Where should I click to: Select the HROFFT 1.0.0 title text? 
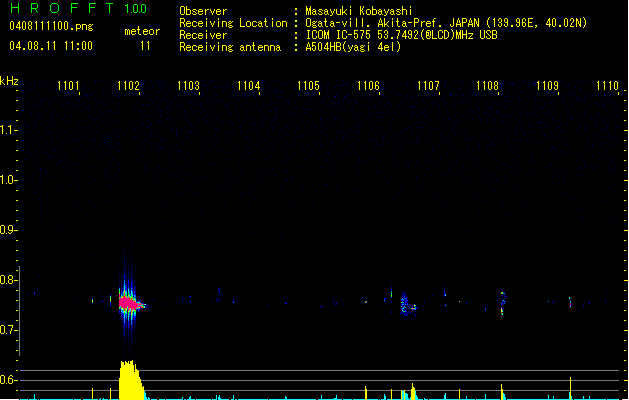tap(79, 8)
